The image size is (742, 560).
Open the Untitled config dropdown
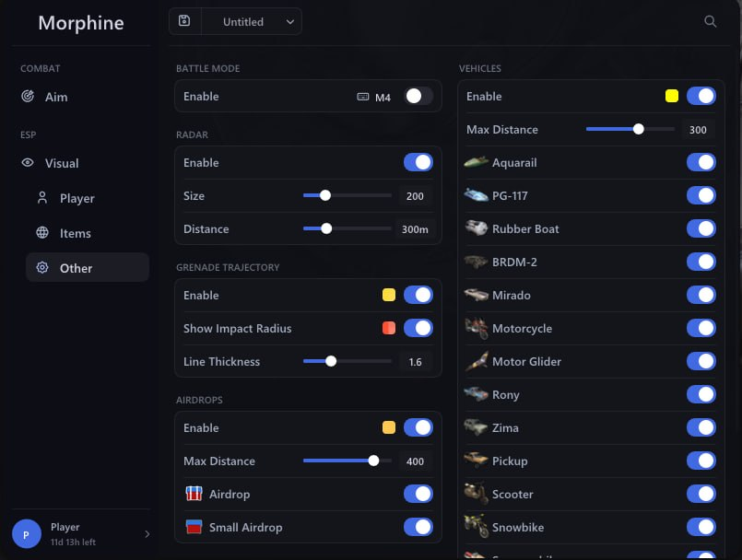[x=252, y=21]
